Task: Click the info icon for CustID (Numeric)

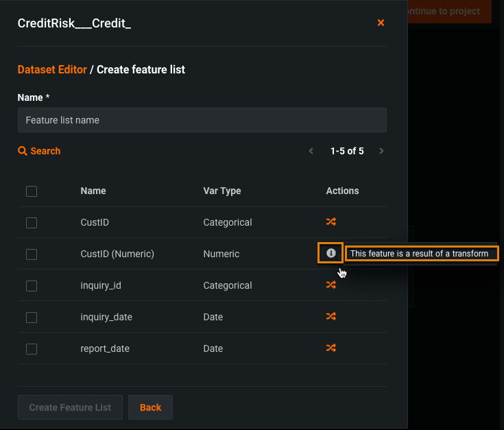Action: (x=331, y=253)
